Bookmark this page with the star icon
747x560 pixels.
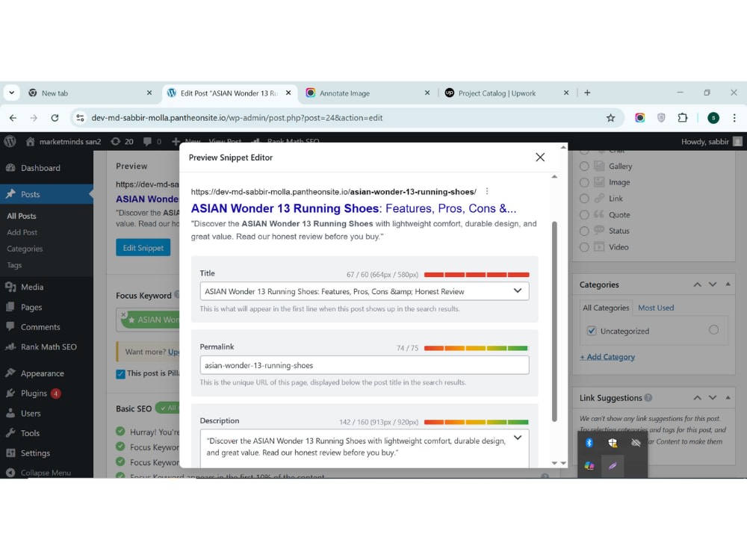tap(610, 118)
